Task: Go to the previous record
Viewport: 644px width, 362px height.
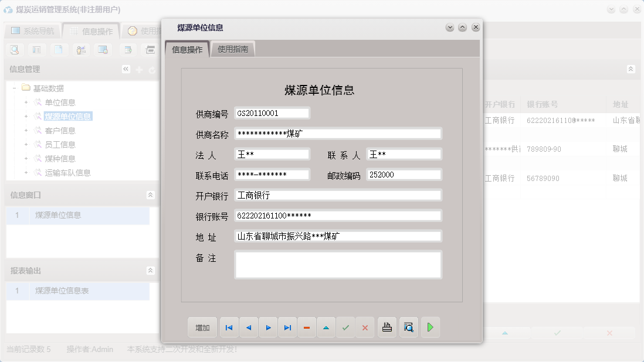Action: click(249, 327)
